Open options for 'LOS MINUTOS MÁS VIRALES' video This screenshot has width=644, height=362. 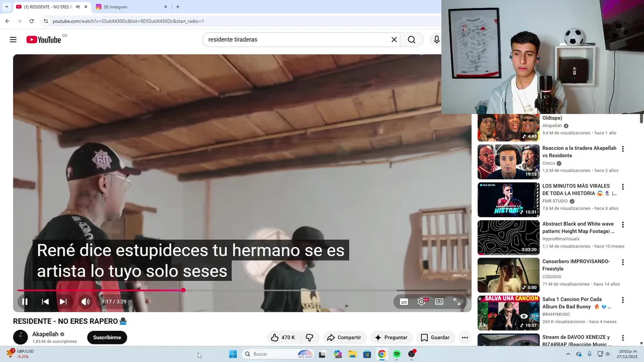point(623,187)
